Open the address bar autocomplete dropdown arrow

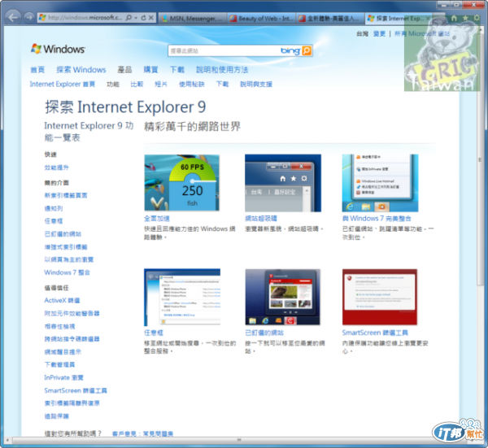click(136, 18)
